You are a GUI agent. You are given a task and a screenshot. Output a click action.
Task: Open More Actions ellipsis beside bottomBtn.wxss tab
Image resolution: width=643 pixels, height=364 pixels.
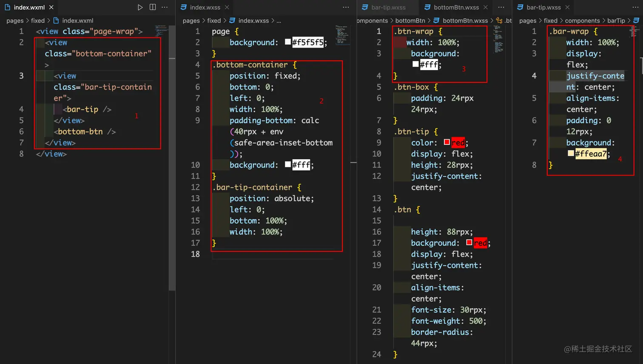coord(501,7)
